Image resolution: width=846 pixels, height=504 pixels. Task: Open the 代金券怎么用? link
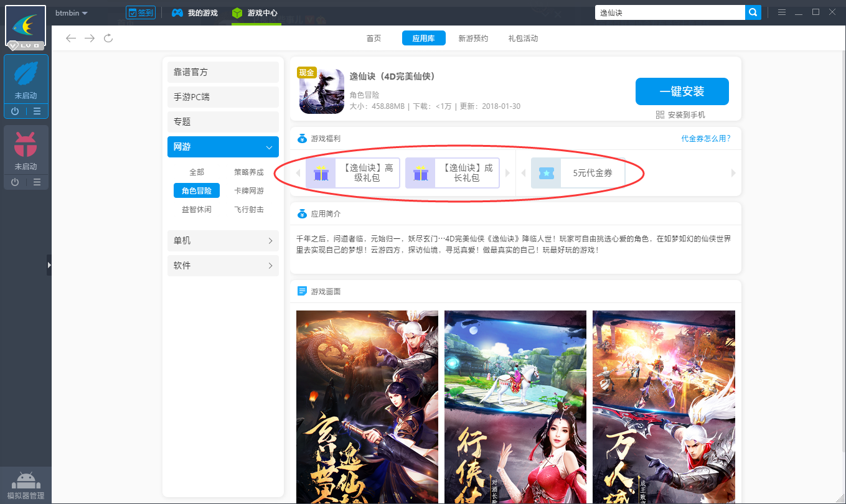tap(706, 139)
